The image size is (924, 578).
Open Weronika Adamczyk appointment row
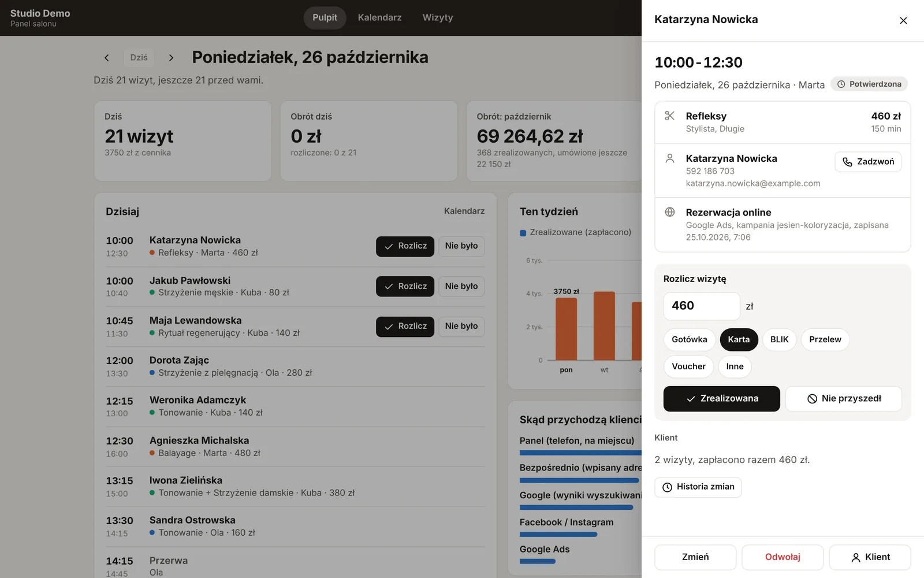[295, 407]
